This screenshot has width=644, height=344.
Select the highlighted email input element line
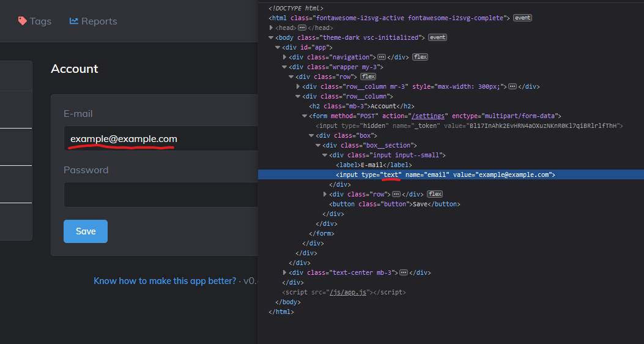click(x=451, y=174)
